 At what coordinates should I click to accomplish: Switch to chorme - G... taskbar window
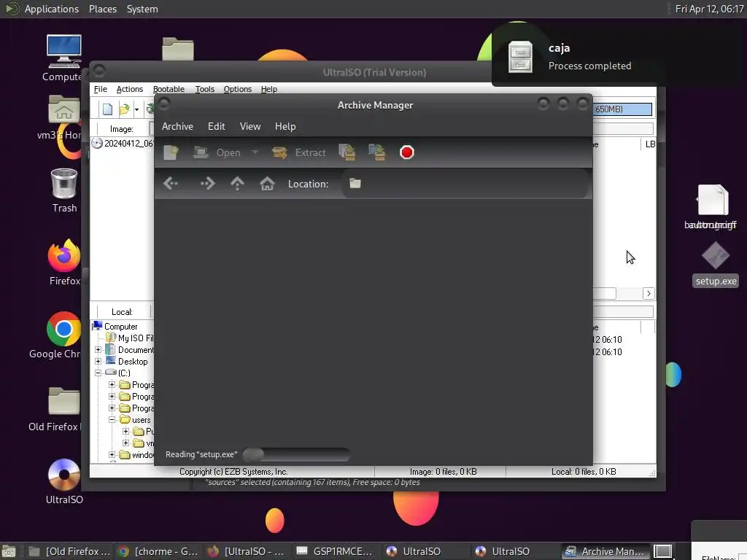pyautogui.click(x=158, y=551)
